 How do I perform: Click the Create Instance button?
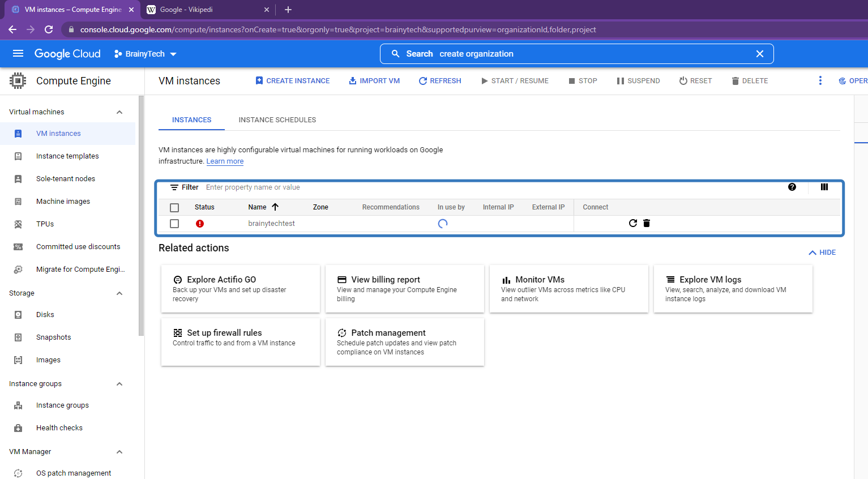[x=293, y=81]
